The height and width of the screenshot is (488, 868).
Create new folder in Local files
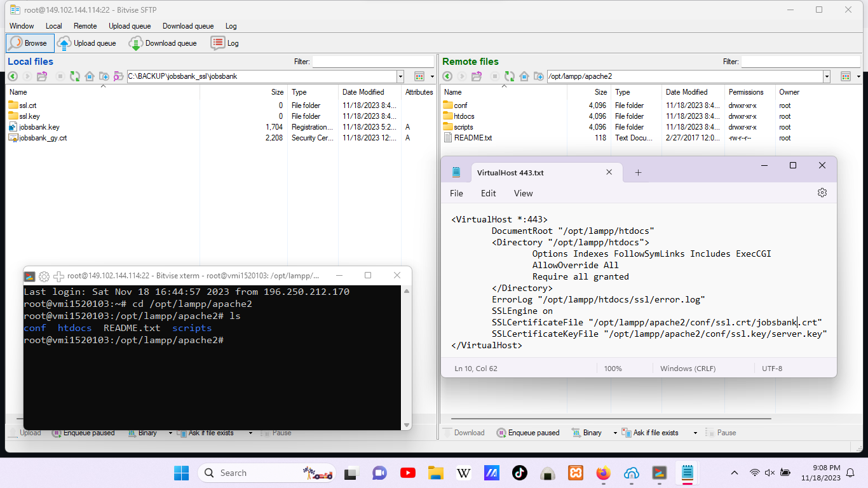point(104,76)
